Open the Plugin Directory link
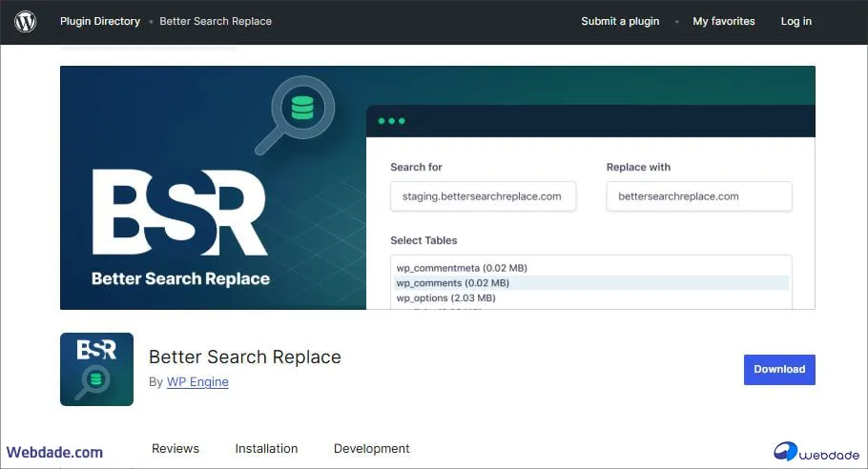868x469 pixels. click(x=100, y=21)
